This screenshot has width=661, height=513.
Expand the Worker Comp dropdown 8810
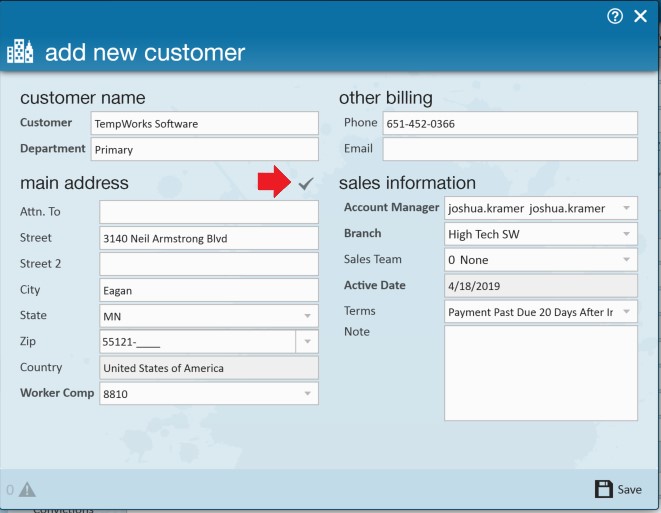pyautogui.click(x=209, y=394)
